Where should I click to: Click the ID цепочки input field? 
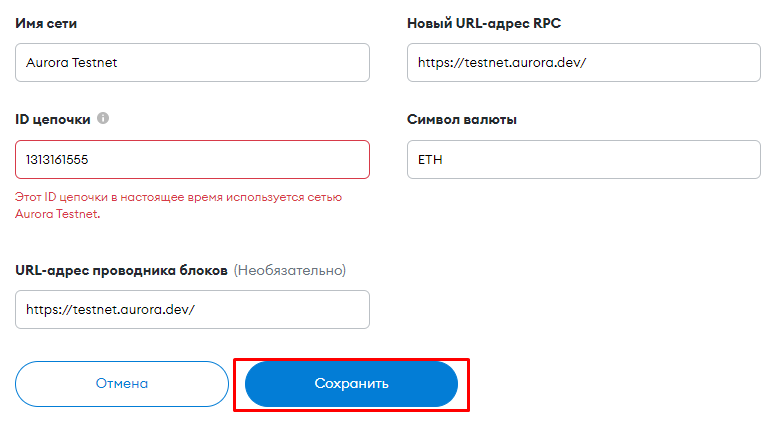point(192,159)
